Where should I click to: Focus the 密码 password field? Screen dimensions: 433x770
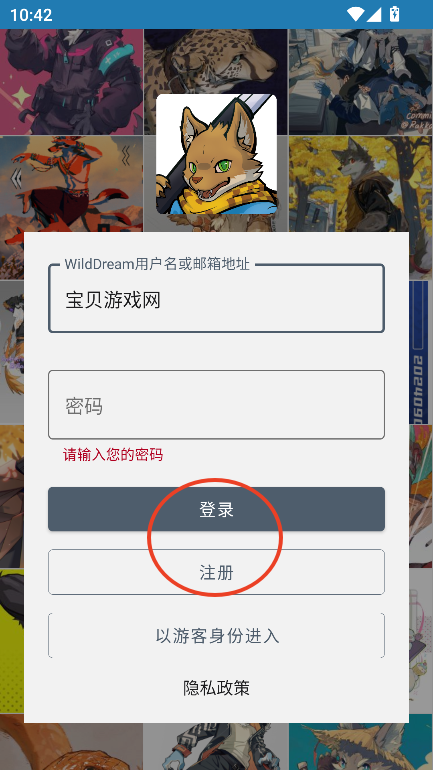(x=216, y=405)
